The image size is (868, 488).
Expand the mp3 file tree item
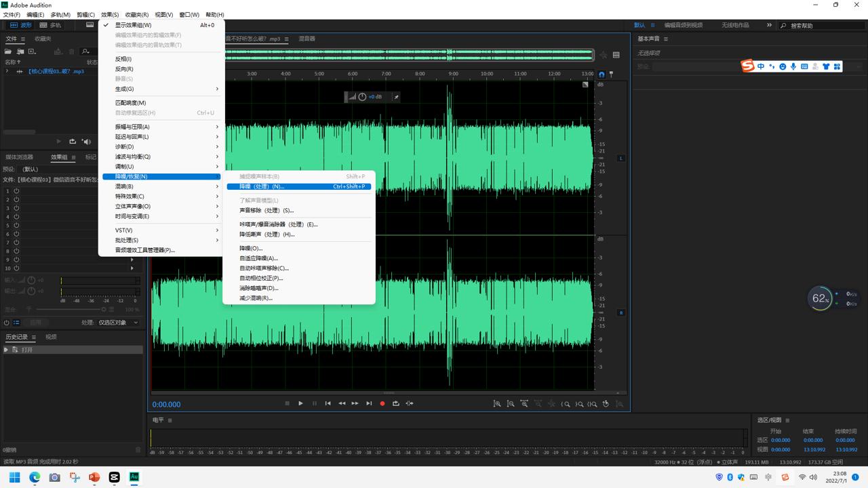point(7,71)
